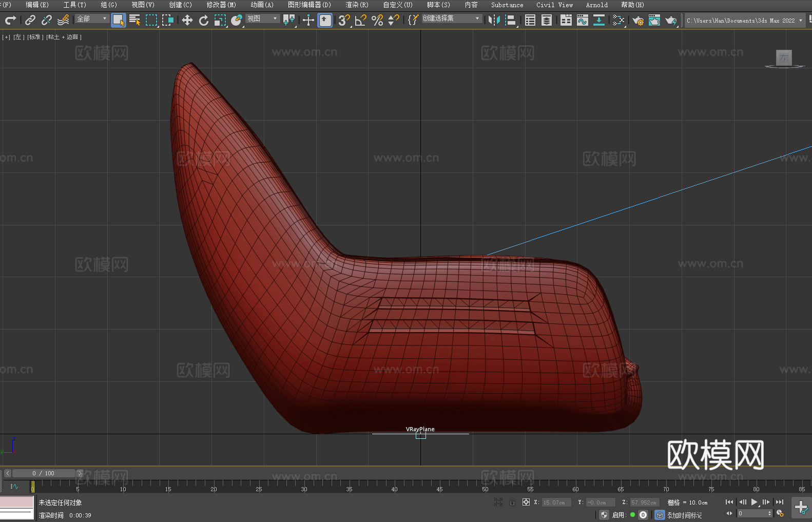The image size is (812, 522).
Task: Toggle 3D Snaps
Action: point(344,20)
